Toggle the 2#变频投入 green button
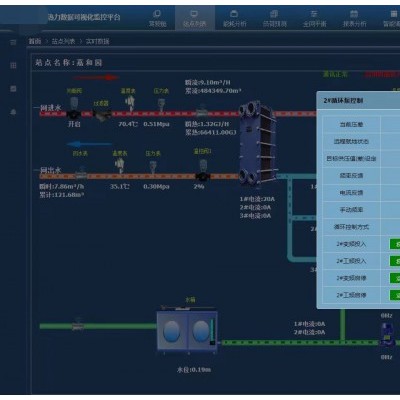The image size is (400, 400). [x=395, y=244]
